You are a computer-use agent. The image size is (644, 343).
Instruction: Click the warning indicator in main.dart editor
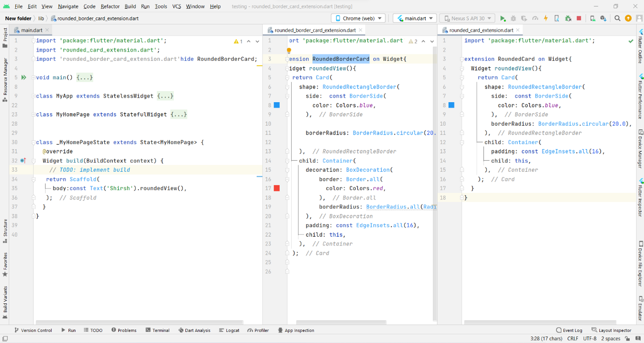(238, 41)
